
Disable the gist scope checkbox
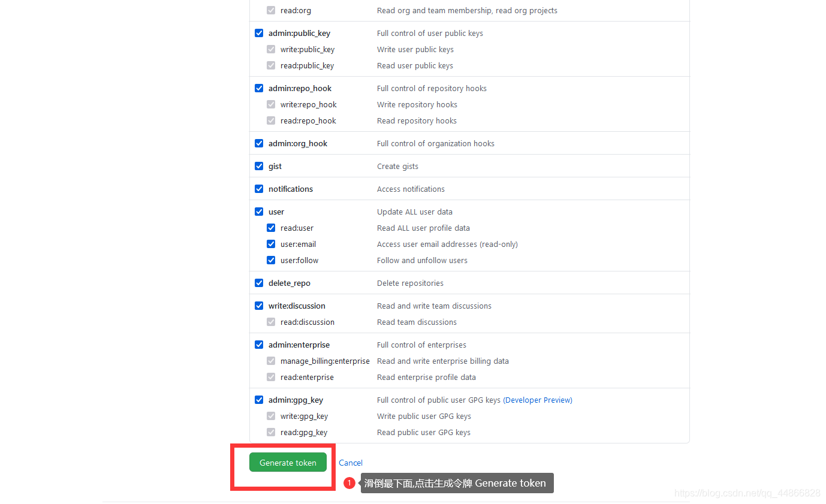pos(259,165)
